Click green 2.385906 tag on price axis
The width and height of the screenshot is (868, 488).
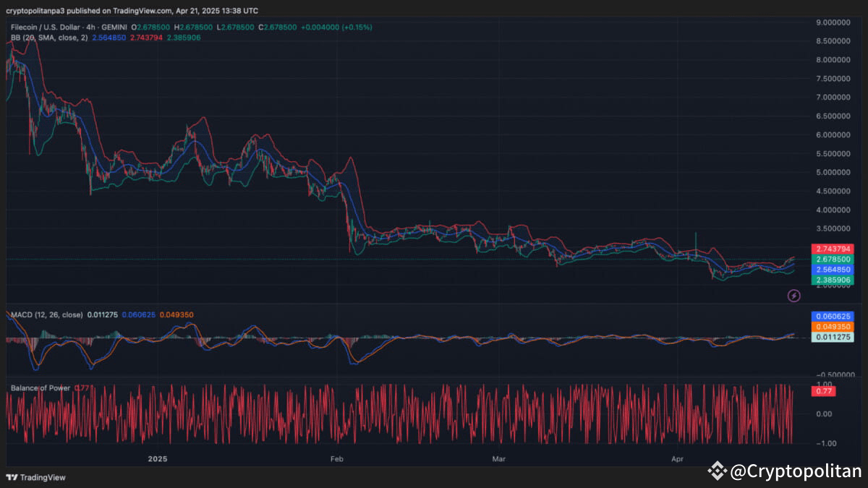point(833,279)
